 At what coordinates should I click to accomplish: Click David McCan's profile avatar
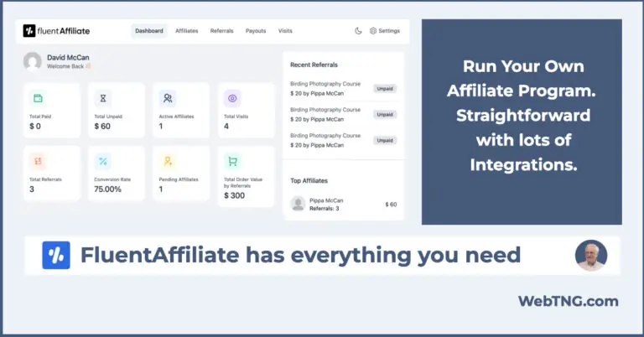click(33, 61)
